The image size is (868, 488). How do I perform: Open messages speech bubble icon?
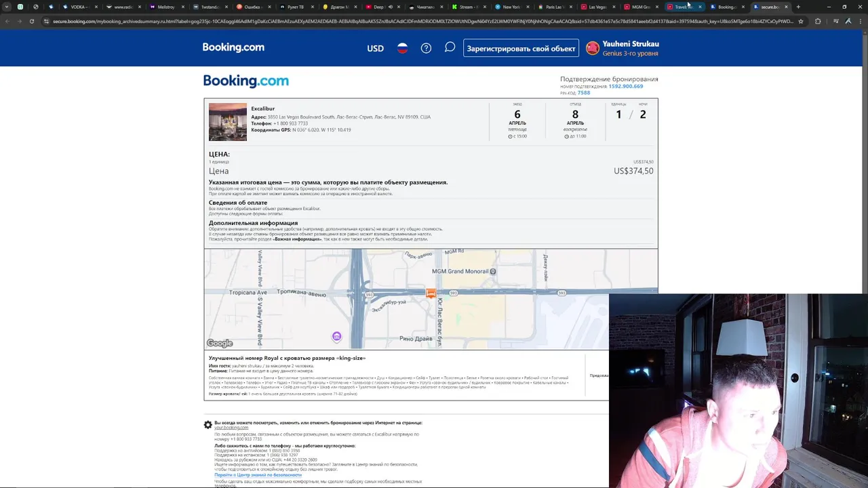point(450,47)
